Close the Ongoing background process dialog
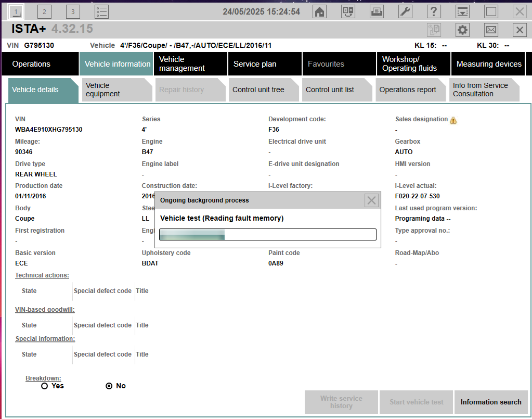Image resolution: width=532 pixels, height=419 pixels. point(371,200)
